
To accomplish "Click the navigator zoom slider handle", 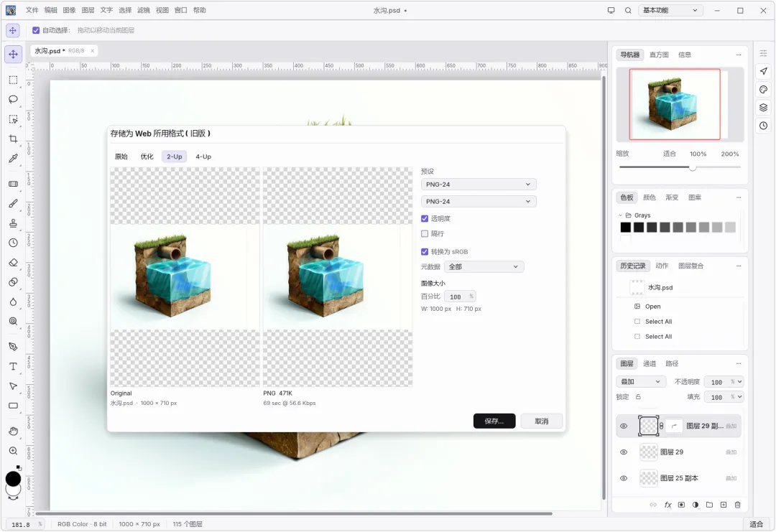I will pyautogui.click(x=693, y=167).
